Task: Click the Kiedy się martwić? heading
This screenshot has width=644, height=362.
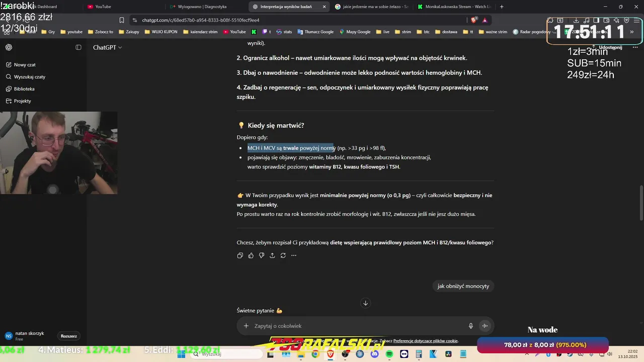Action: point(276,125)
